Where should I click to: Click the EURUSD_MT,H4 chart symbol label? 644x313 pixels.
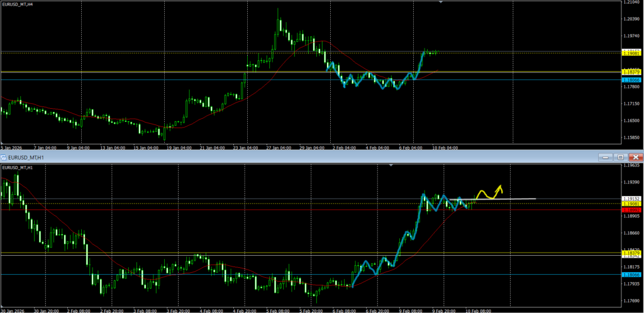pos(20,4)
